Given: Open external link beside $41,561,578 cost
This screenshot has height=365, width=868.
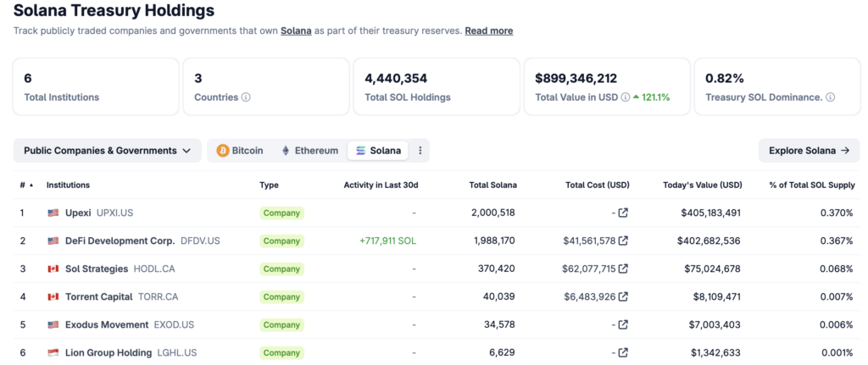Looking at the screenshot, I should coord(623,241).
